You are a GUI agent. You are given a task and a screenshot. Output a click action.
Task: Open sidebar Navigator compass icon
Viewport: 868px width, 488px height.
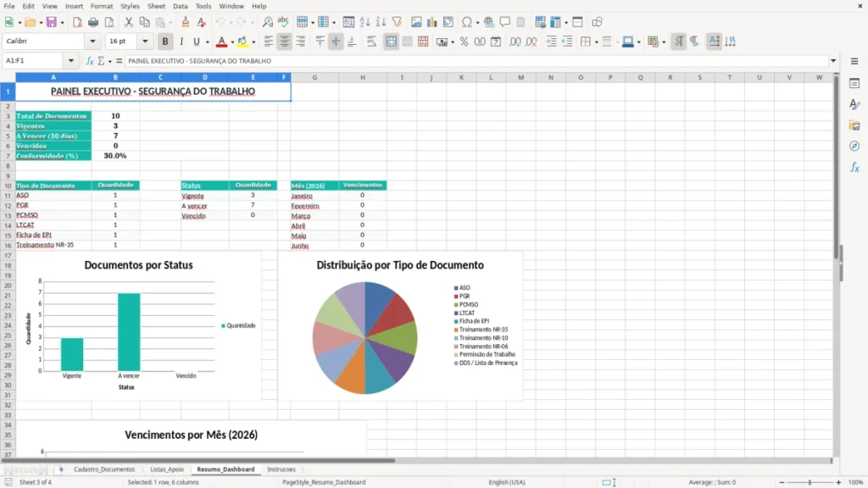854,146
